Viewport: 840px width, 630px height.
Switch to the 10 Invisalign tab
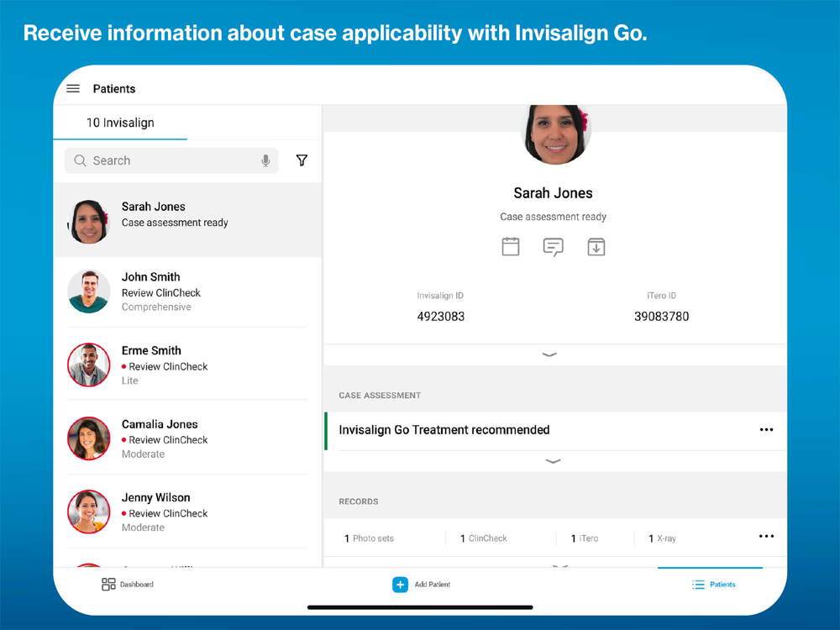pyautogui.click(x=120, y=123)
